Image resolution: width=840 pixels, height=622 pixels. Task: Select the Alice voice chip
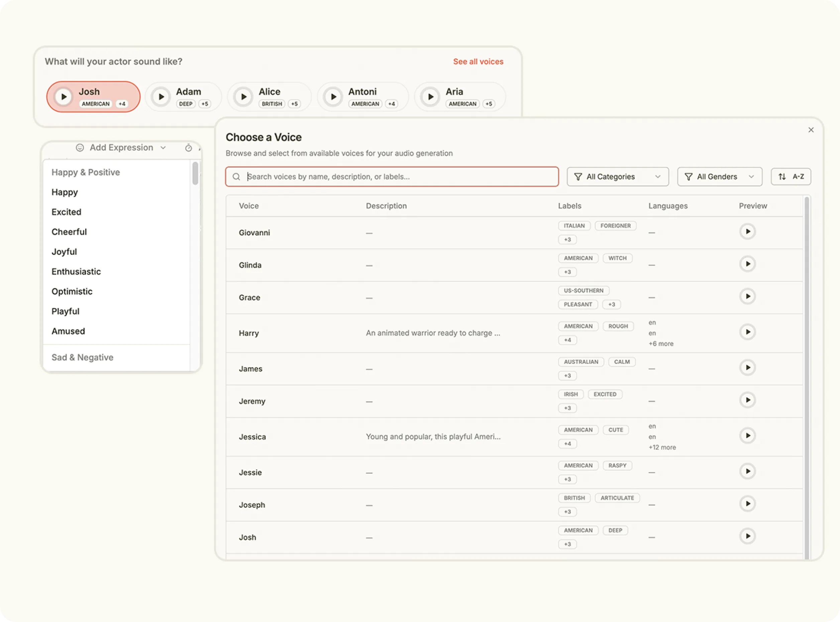(x=270, y=97)
